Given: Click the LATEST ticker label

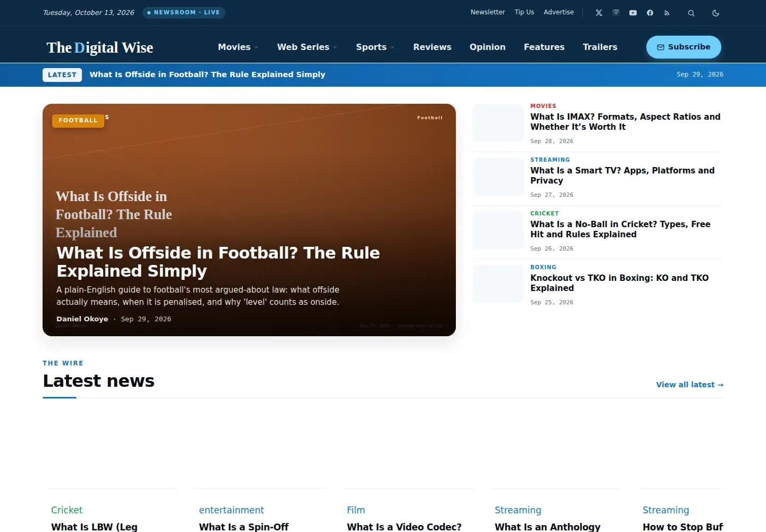Looking at the screenshot, I should click(62, 75).
